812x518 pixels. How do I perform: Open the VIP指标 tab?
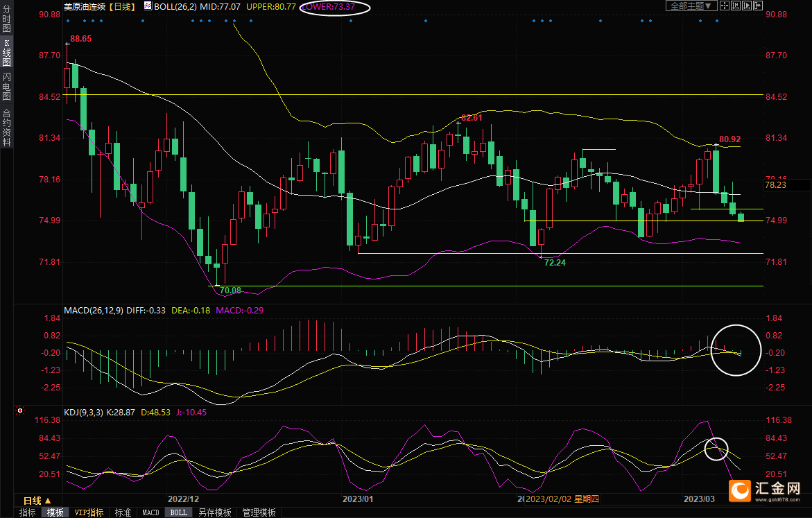click(89, 512)
